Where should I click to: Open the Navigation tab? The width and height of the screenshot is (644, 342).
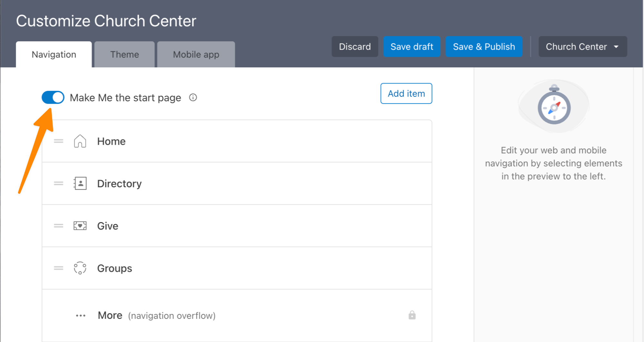pyautogui.click(x=54, y=54)
